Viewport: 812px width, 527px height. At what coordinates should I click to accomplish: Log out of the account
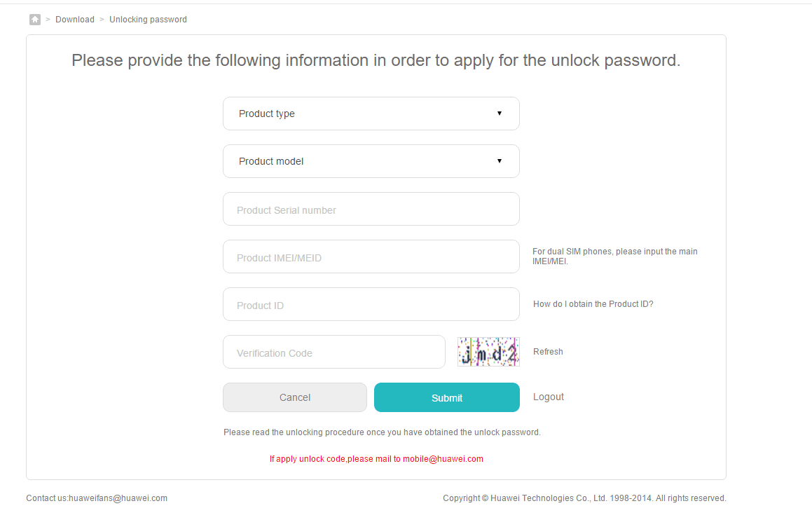(x=549, y=397)
